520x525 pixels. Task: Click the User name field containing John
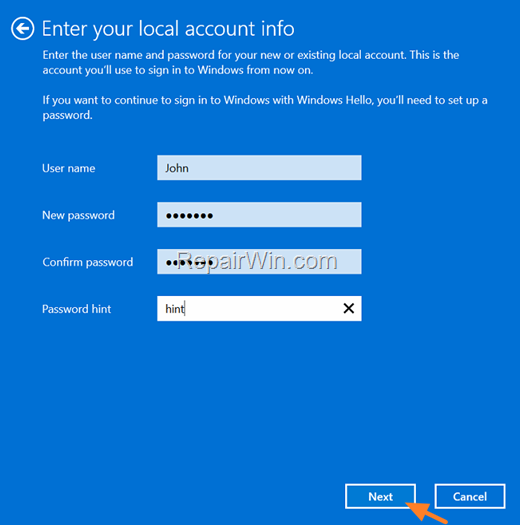point(259,168)
